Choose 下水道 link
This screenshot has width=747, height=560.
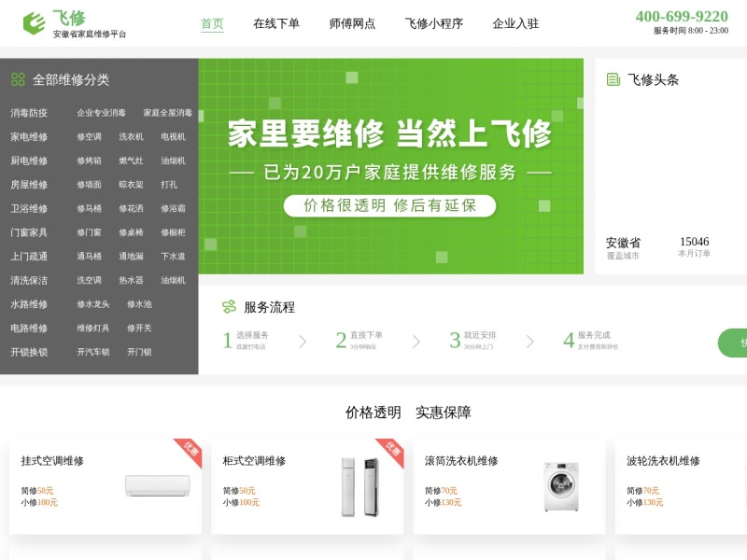coord(173,256)
